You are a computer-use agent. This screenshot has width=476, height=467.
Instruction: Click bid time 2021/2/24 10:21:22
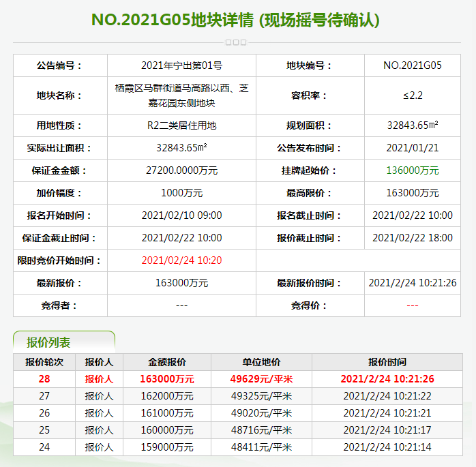[x=387, y=395]
